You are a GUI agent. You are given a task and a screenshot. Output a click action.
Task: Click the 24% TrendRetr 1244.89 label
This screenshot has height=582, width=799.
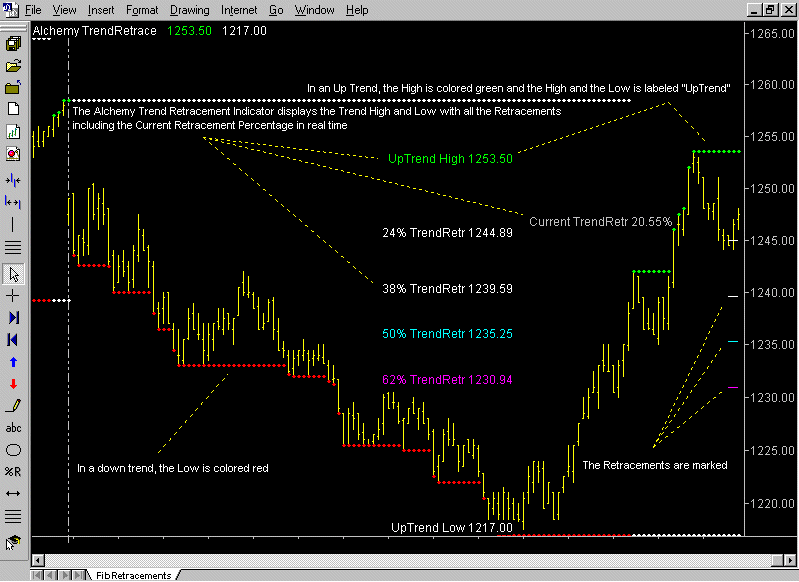(x=447, y=233)
